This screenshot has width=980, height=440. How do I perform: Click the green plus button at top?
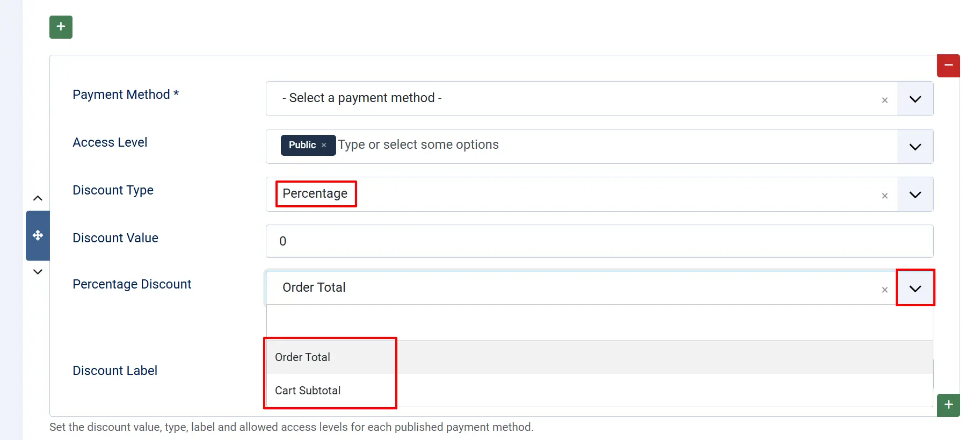[61, 27]
